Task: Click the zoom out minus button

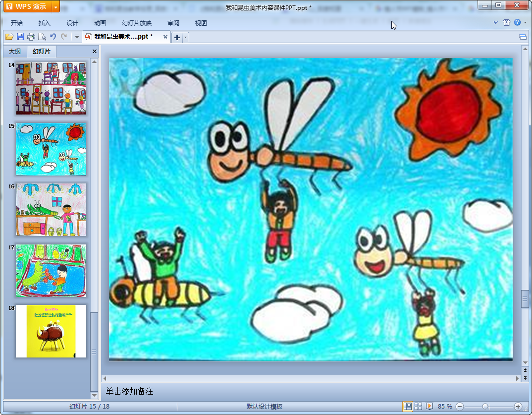Action: (x=460, y=407)
